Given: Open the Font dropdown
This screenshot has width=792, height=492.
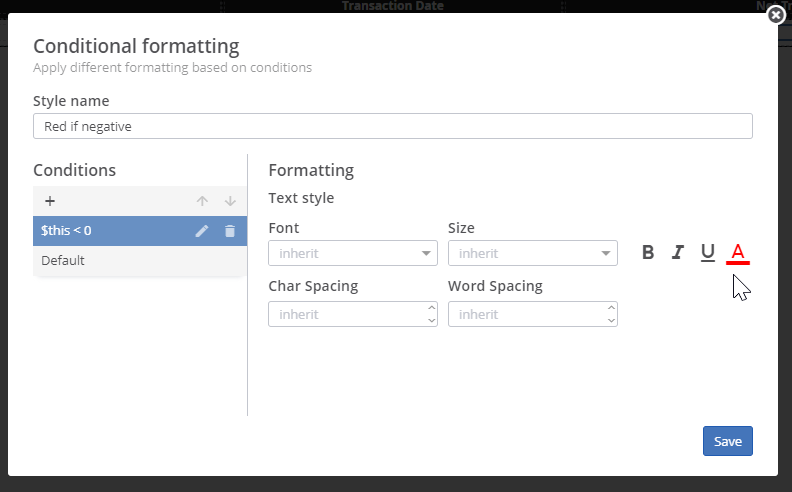Looking at the screenshot, I should point(353,254).
